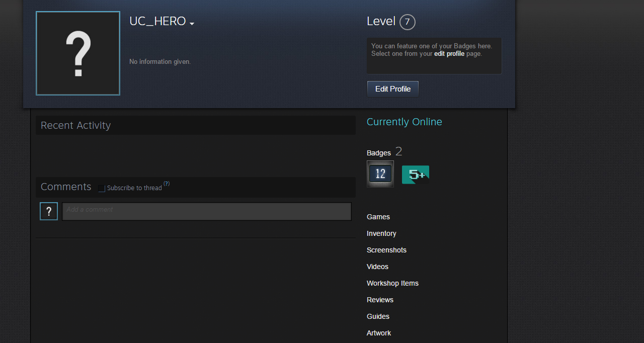Click the small avatar beside comment box
The image size is (644, 343).
[49, 211]
